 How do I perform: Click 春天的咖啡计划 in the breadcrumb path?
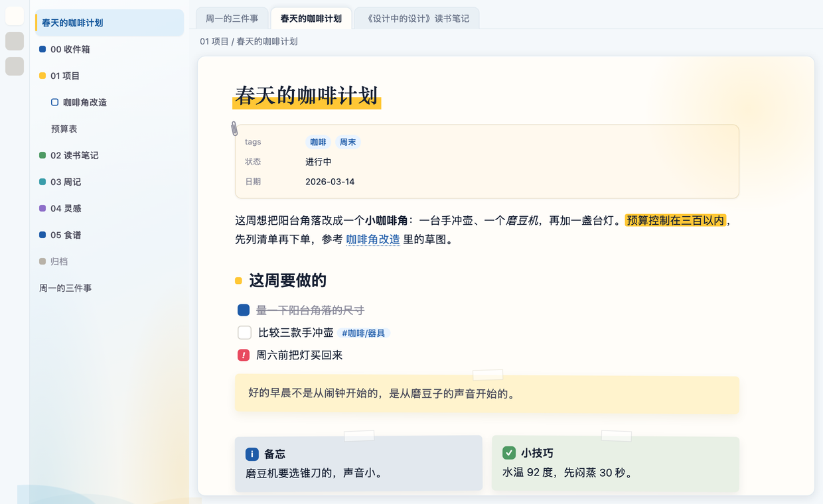[x=267, y=41]
